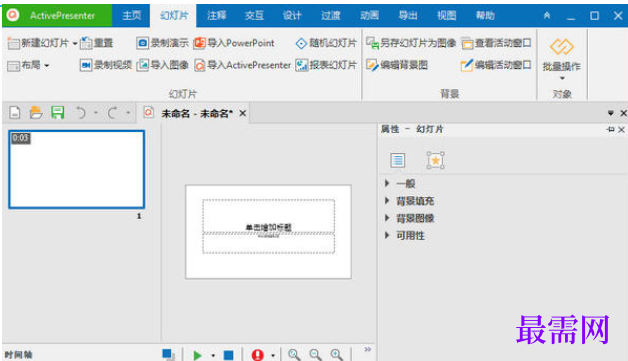Viewport: 628px width, 361px height.
Task: Click 录制视频 record video
Action: click(x=106, y=65)
